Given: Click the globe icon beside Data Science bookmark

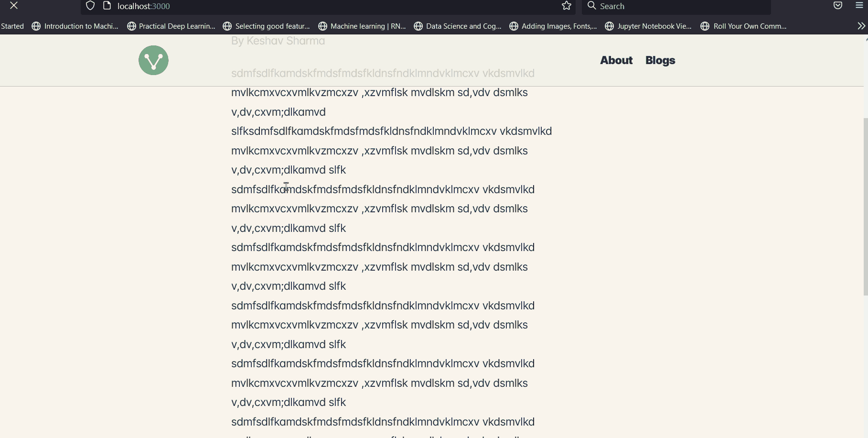Looking at the screenshot, I should (x=418, y=26).
